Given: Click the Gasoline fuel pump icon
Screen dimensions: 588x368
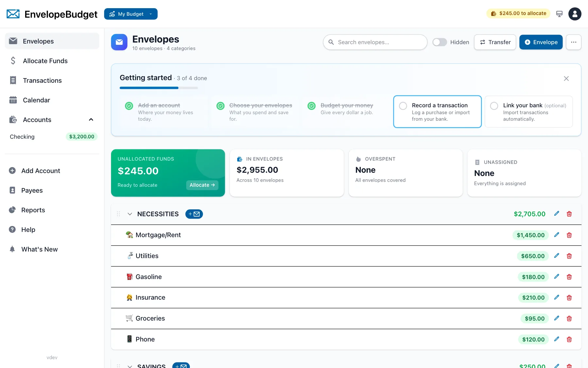Looking at the screenshot, I should [x=129, y=277].
